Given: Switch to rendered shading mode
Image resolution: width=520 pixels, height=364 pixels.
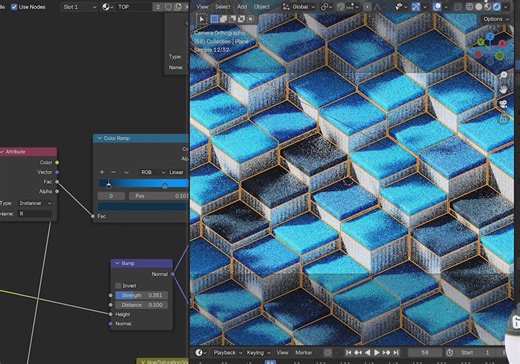Looking at the screenshot, I should coord(496,7).
